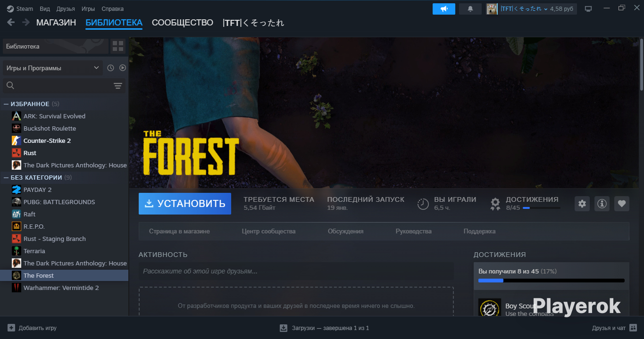
Task: Go to the СООБЩЕСТВО tab
Action: coord(183,23)
